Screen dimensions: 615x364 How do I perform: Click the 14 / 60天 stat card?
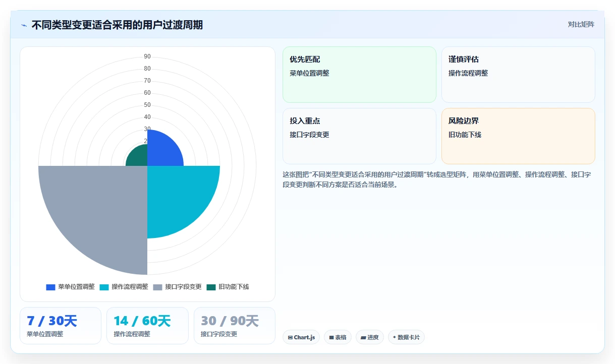(147, 326)
